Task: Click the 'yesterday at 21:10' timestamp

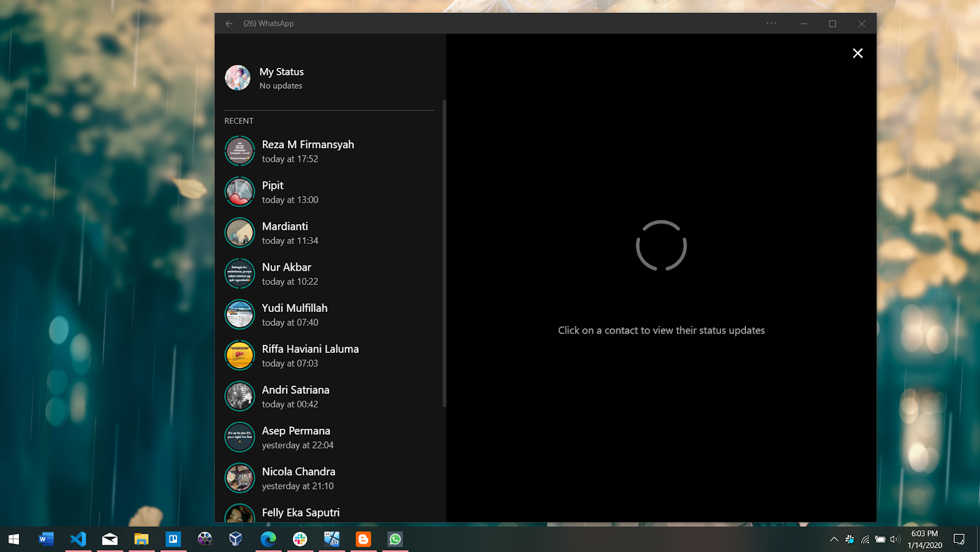Action: [298, 486]
